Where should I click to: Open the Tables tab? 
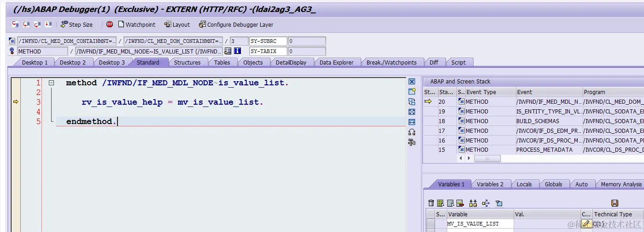[x=222, y=62]
